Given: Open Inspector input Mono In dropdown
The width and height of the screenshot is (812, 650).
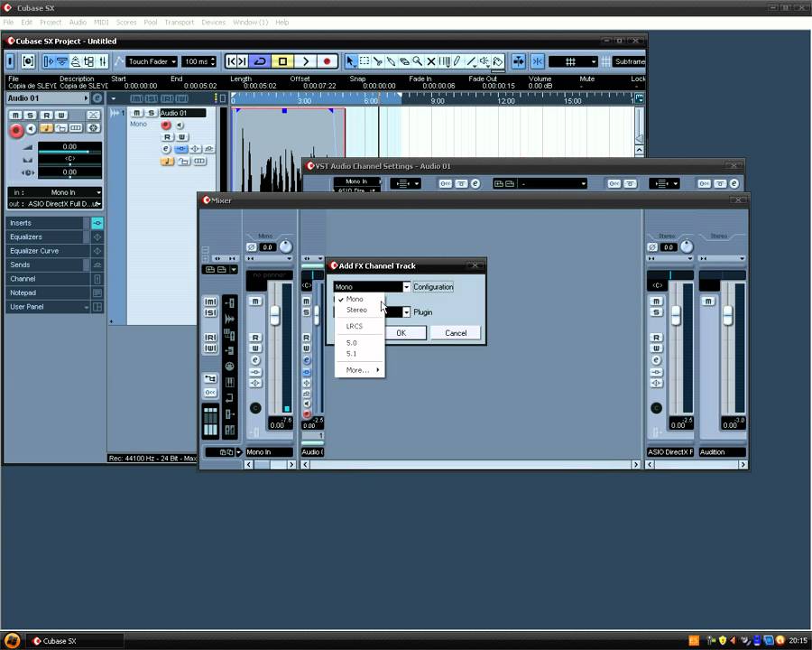Looking at the screenshot, I should pyautogui.click(x=55, y=192).
